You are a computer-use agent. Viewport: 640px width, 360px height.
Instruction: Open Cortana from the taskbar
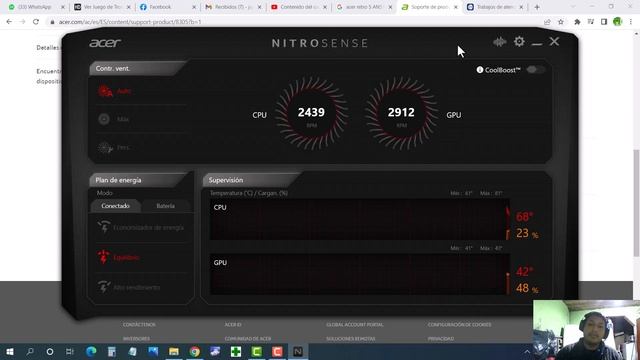click(50, 351)
